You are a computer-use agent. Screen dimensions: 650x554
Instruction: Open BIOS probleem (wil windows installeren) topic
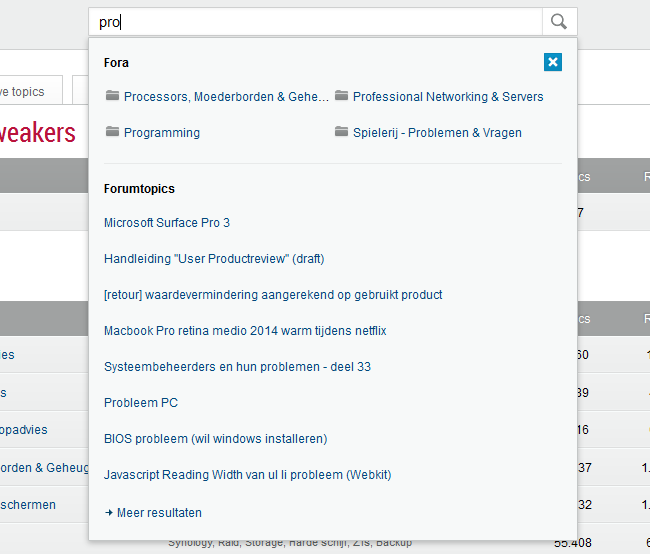tap(215, 439)
